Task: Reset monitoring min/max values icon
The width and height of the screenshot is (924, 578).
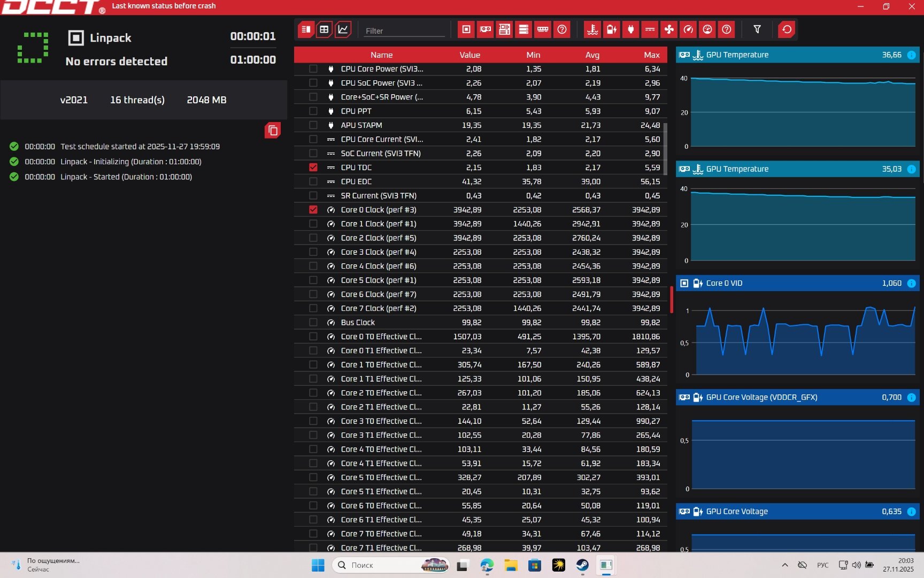Action: click(x=787, y=29)
